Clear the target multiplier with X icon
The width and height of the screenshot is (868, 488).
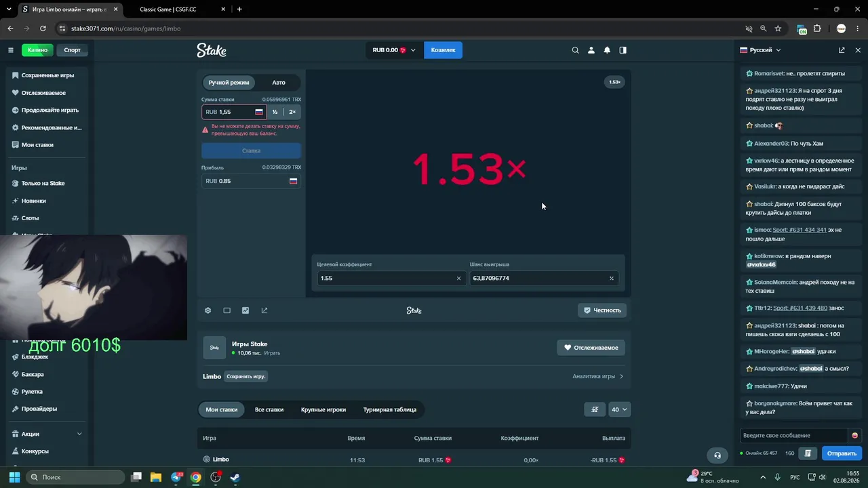click(458, 278)
